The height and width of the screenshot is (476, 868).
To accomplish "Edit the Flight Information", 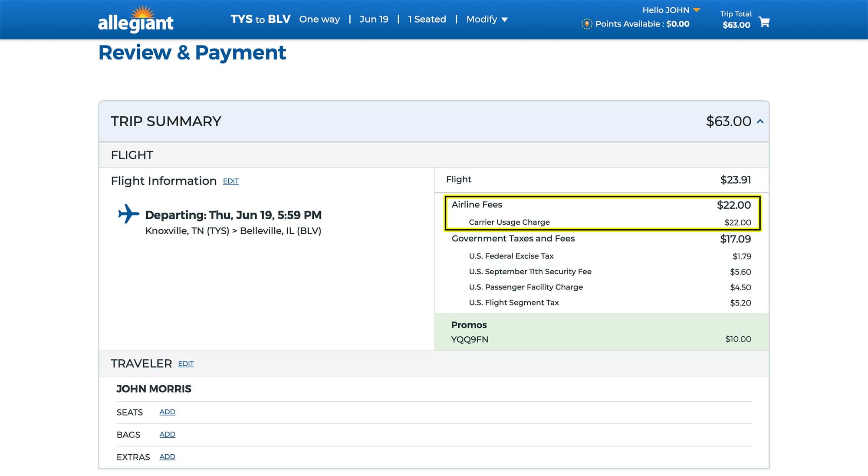I will (x=230, y=181).
